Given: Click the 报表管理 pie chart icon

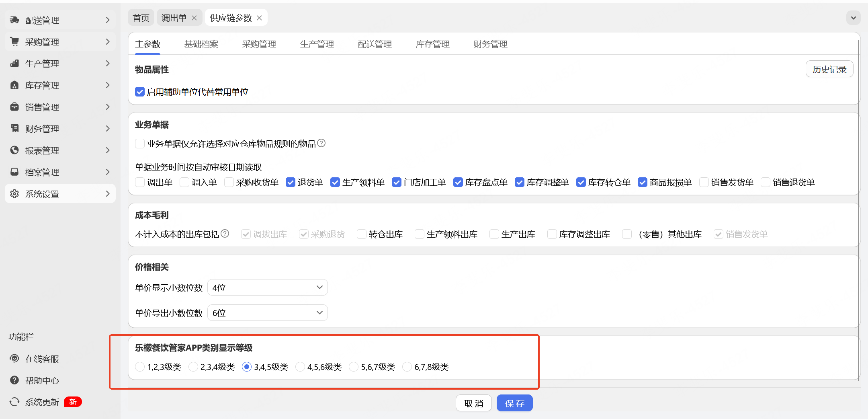Looking at the screenshot, I should coord(14,150).
